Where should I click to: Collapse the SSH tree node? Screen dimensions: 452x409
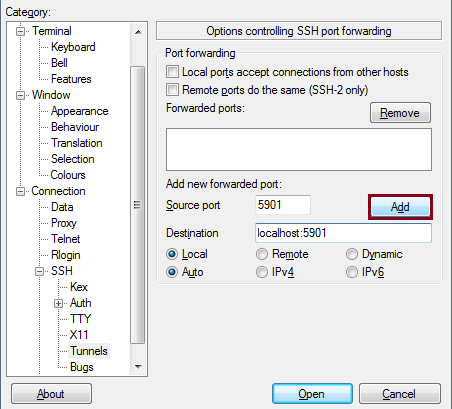click(x=39, y=272)
